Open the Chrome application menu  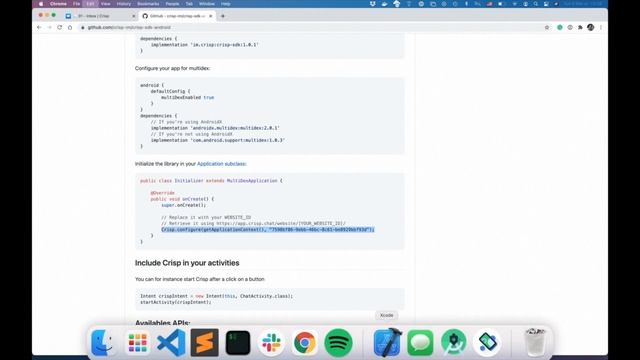tap(58, 4)
